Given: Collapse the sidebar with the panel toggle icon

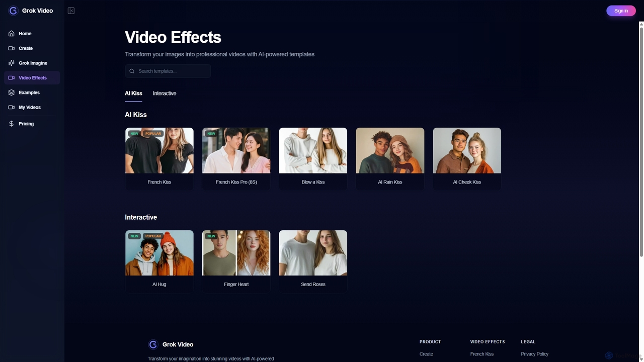Looking at the screenshot, I should tap(71, 11).
